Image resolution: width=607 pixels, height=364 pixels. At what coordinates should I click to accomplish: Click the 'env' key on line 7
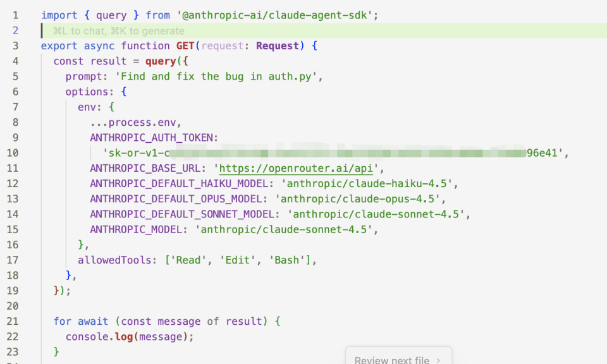click(87, 107)
